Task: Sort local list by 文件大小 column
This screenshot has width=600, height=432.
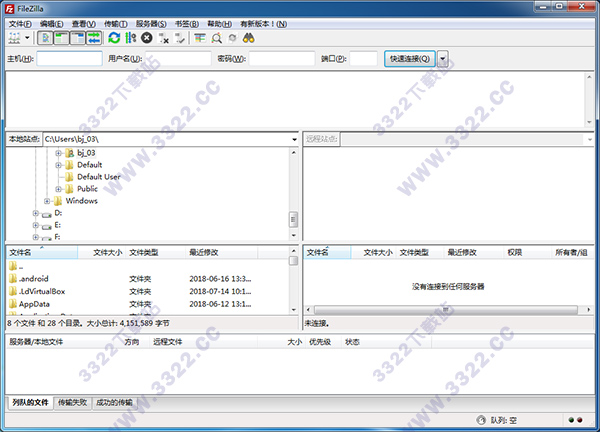Action: click(102, 253)
